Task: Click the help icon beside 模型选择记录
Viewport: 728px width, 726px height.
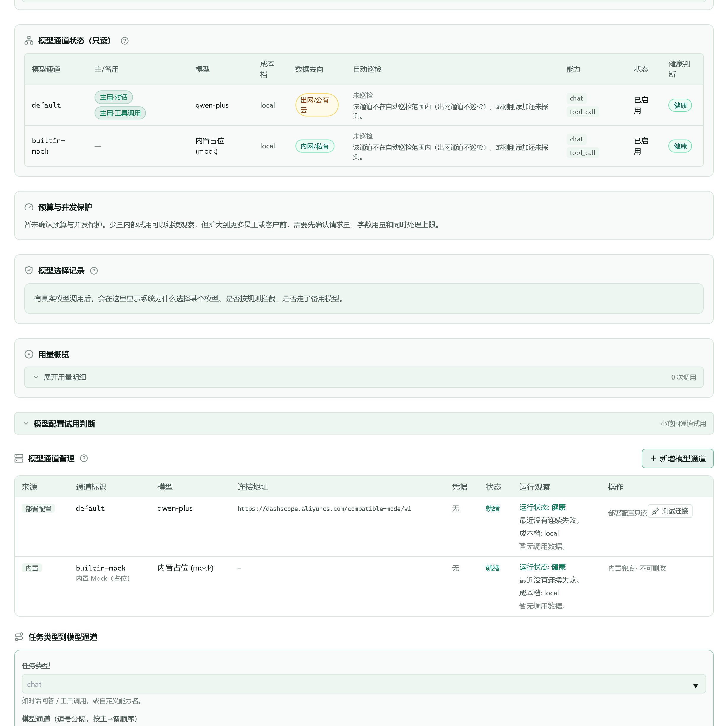Action: [94, 271]
